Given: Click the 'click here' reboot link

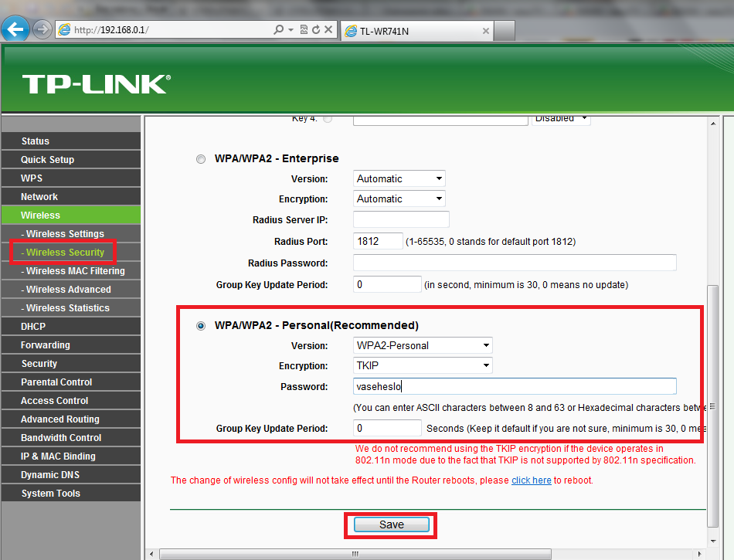Looking at the screenshot, I should (x=532, y=480).
